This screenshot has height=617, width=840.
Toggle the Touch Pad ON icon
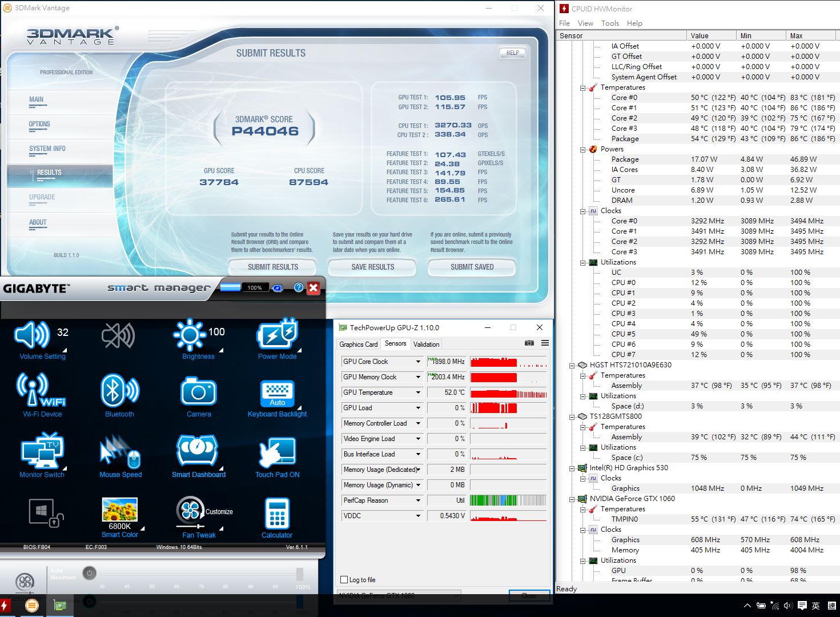[278, 453]
